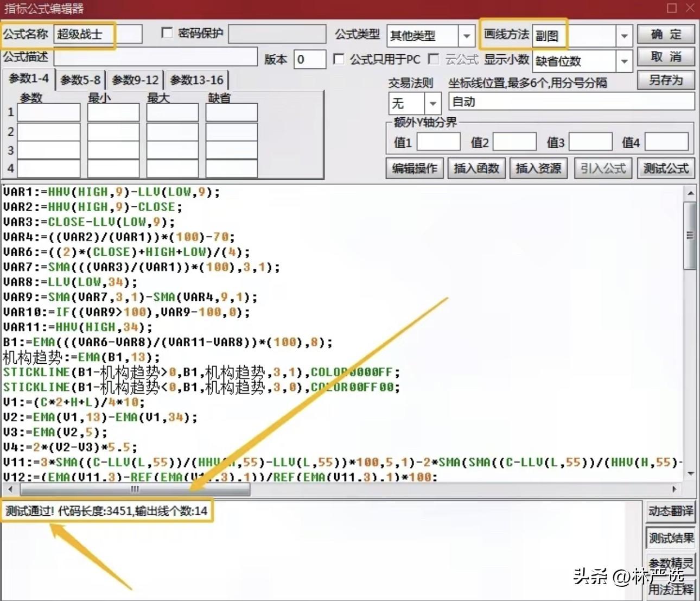700x601 pixels.
Task: Open the 画线方法 dropdown arrow
Action: pyautogui.click(x=624, y=36)
